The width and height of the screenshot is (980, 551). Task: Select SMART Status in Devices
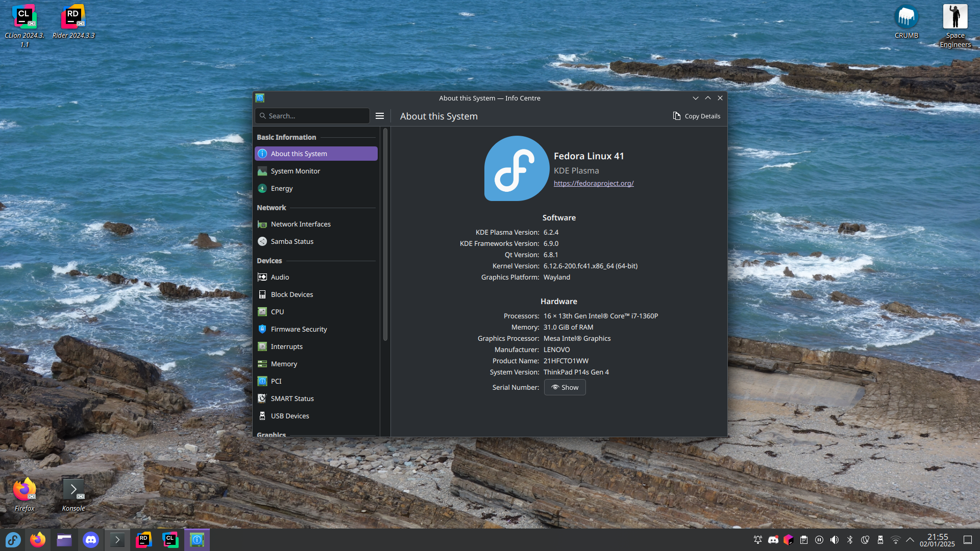292,398
